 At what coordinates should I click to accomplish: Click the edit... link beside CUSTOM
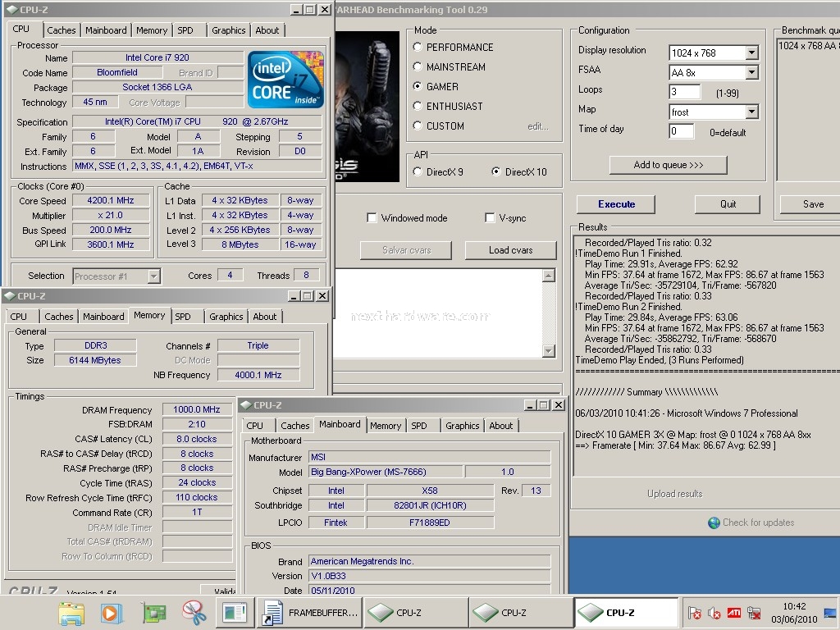(x=537, y=126)
